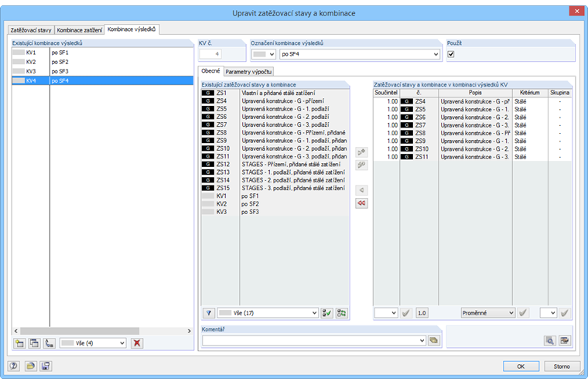Select ZS15 STAGES - 3. podlaží row
This screenshot has width=588, height=385.
(x=275, y=188)
